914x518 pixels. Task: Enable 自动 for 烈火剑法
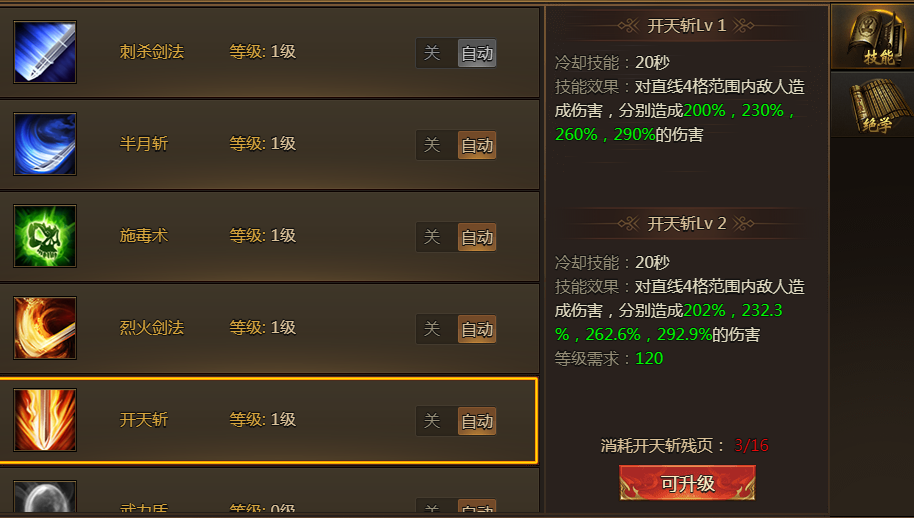[x=477, y=329]
